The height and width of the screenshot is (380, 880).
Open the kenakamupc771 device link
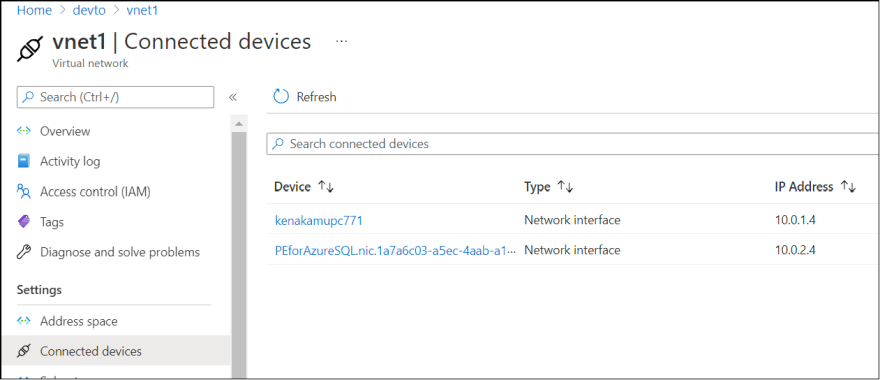(319, 221)
